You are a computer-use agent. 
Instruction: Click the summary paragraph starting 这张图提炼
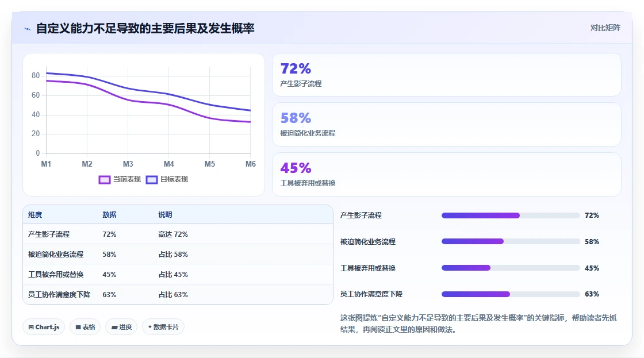478,324
